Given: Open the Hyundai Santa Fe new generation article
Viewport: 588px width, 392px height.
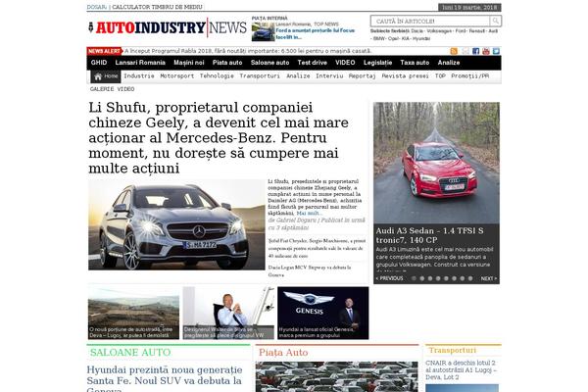Looking at the screenshot, I should pyautogui.click(x=165, y=378).
